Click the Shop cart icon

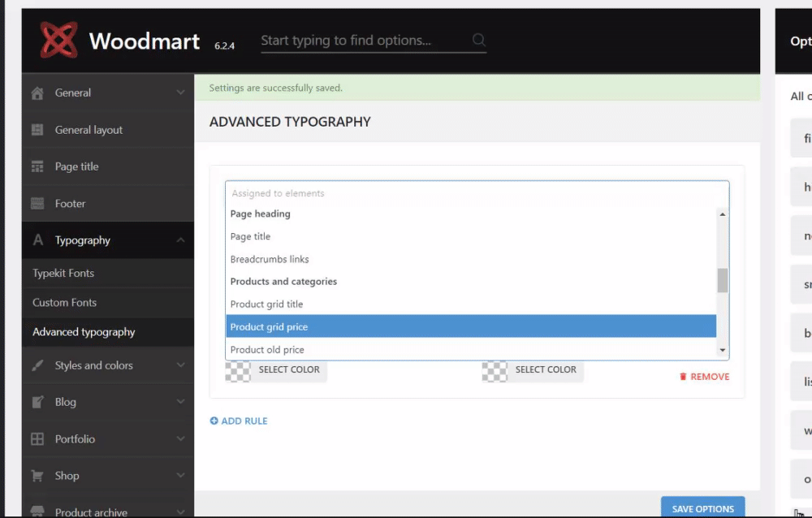coord(37,476)
